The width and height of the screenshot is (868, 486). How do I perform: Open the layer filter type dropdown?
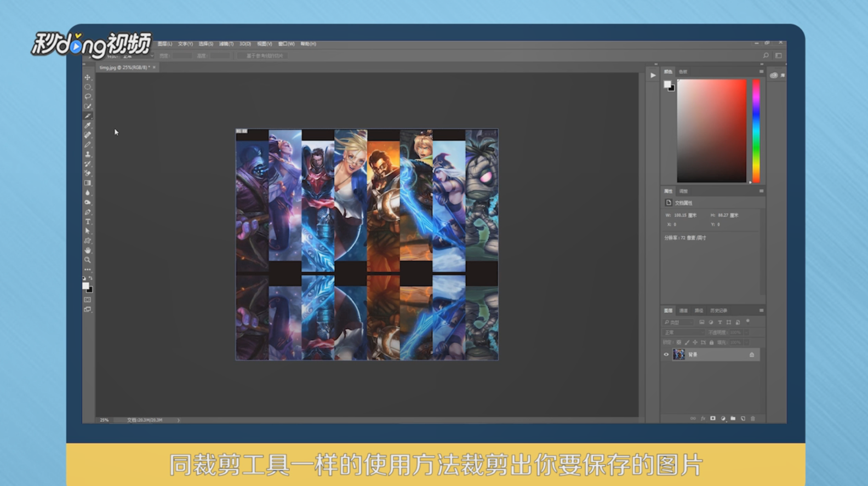tap(678, 322)
